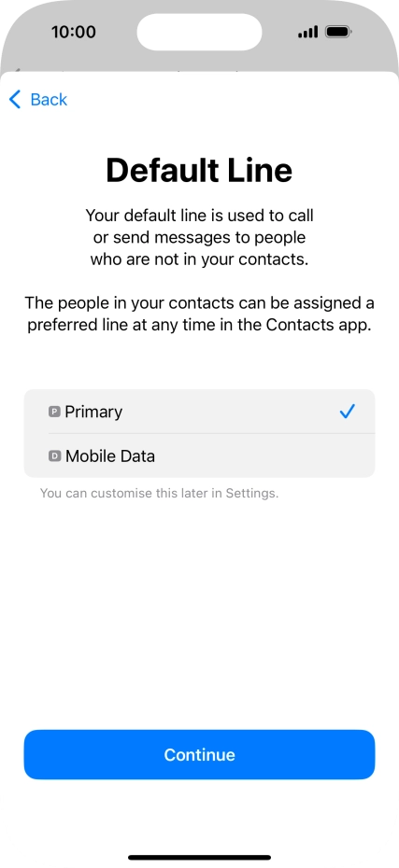
Task: Tap the 10:00 clock in status bar
Action: (x=74, y=32)
